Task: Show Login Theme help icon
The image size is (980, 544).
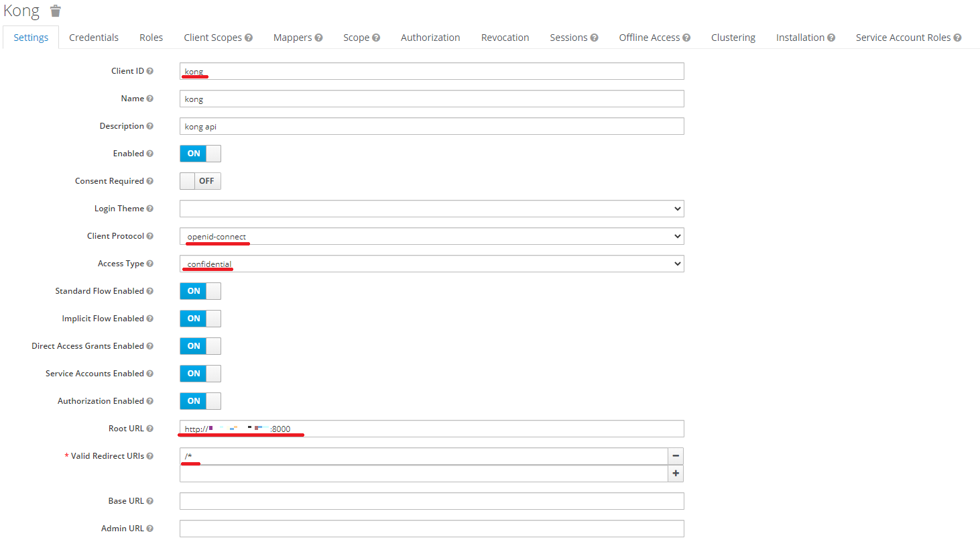Action: point(150,209)
